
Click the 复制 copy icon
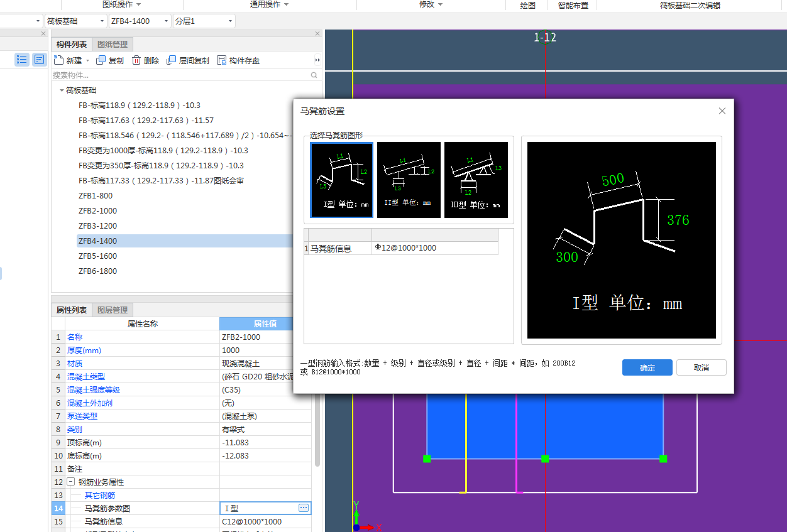101,60
